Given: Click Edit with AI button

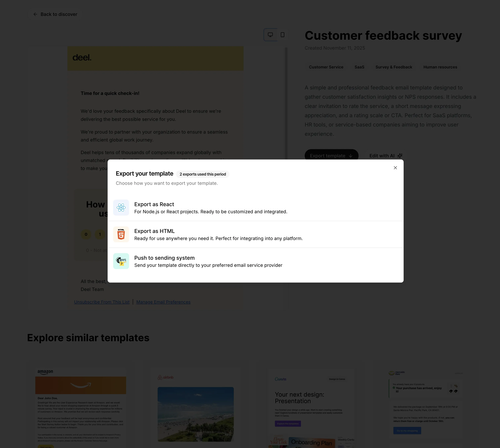Looking at the screenshot, I should click(386, 156).
